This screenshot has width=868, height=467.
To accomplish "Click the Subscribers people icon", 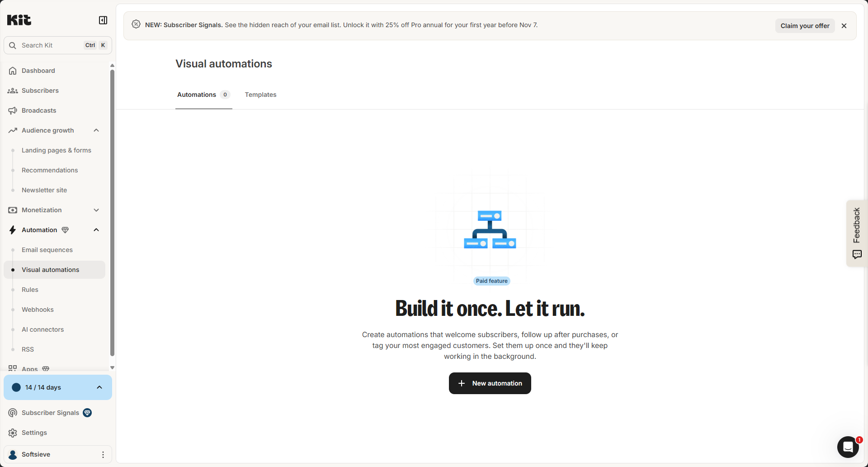I will tap(13, 91).
